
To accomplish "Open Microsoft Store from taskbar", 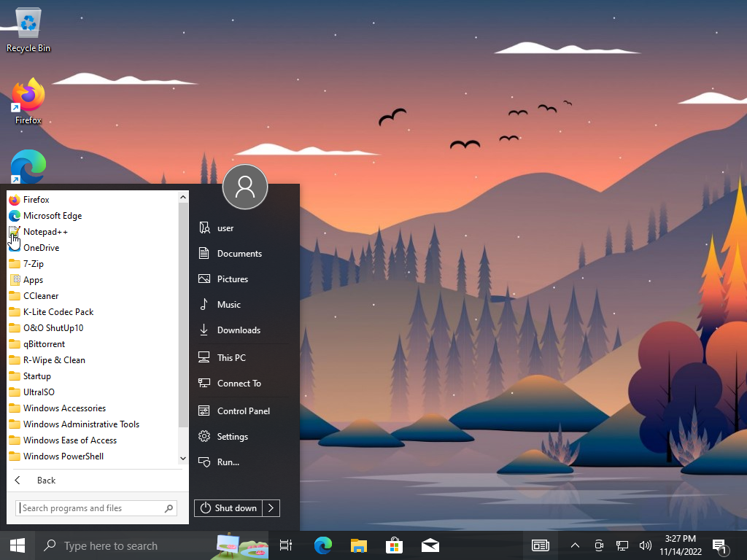I will click(x=395, y=545).
